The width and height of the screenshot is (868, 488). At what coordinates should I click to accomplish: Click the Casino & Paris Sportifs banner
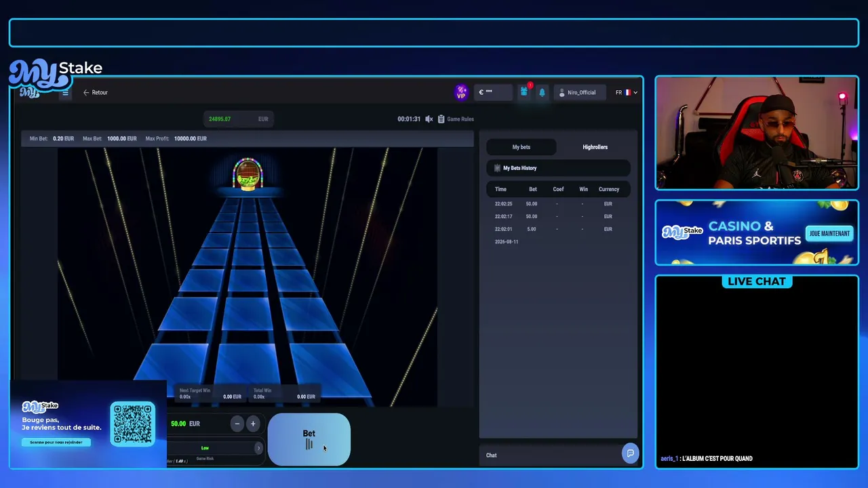(x=757, y=232)
